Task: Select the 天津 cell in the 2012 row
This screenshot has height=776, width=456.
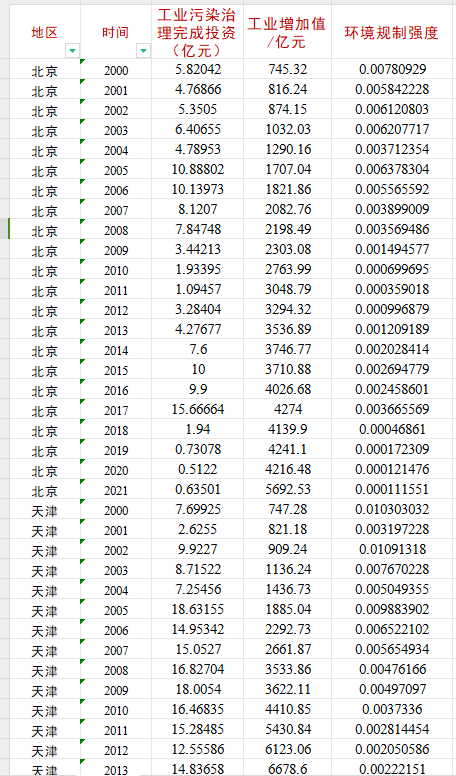Action: (x=45, y=751)
